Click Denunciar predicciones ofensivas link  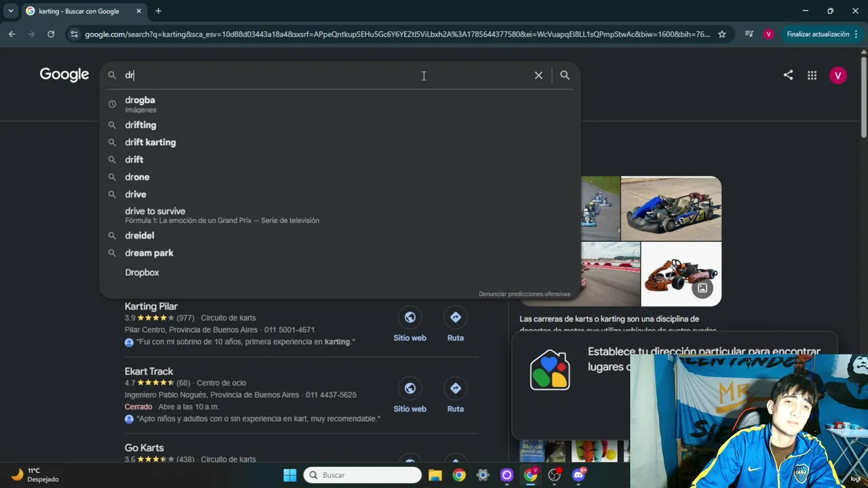coord(524,294)
